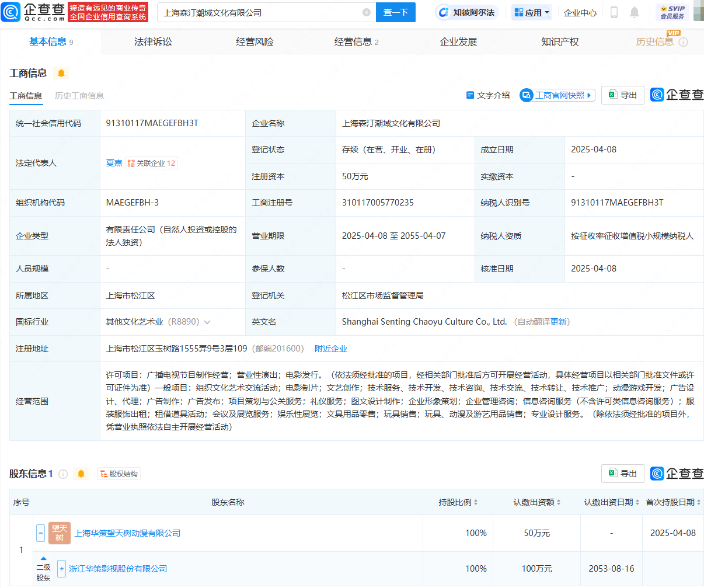This screenshot has height=588, width=704.
Task: Export 工商信息 with 导出 button
Action: point(623,95)
